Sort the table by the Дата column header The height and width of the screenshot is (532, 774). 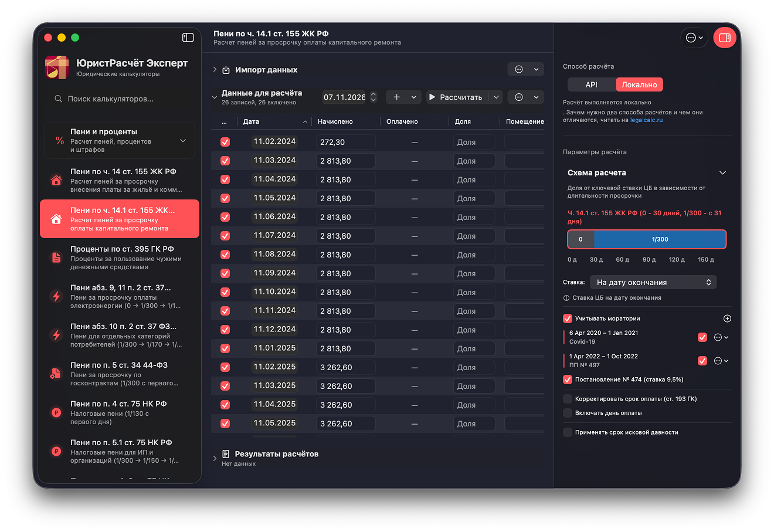tap(274, 121)
